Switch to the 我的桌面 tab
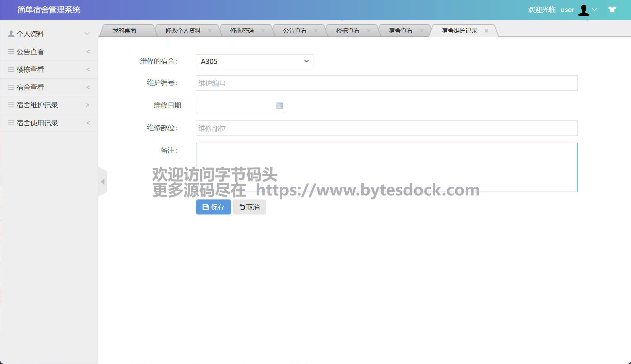 click(x=124, y=31)
